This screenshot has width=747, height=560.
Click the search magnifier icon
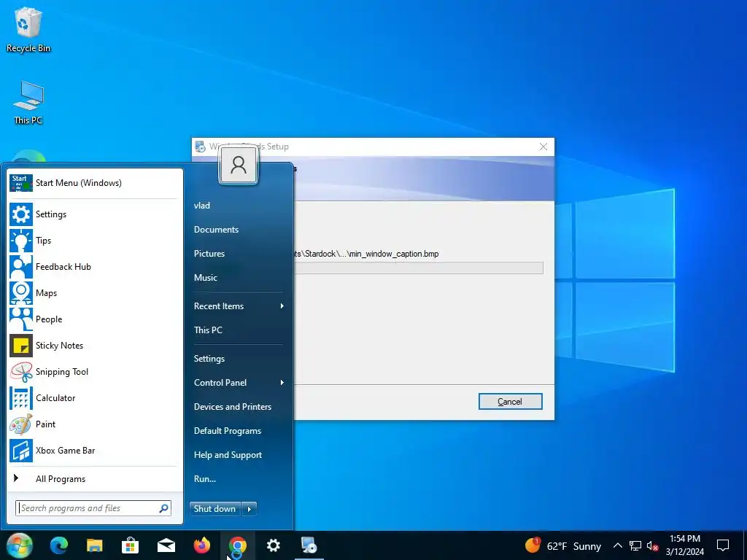(x=163, y=508)
